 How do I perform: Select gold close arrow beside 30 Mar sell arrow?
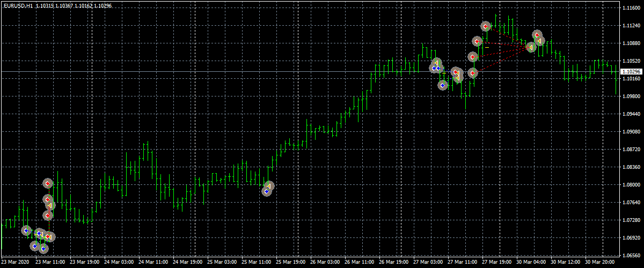(539, 40)
